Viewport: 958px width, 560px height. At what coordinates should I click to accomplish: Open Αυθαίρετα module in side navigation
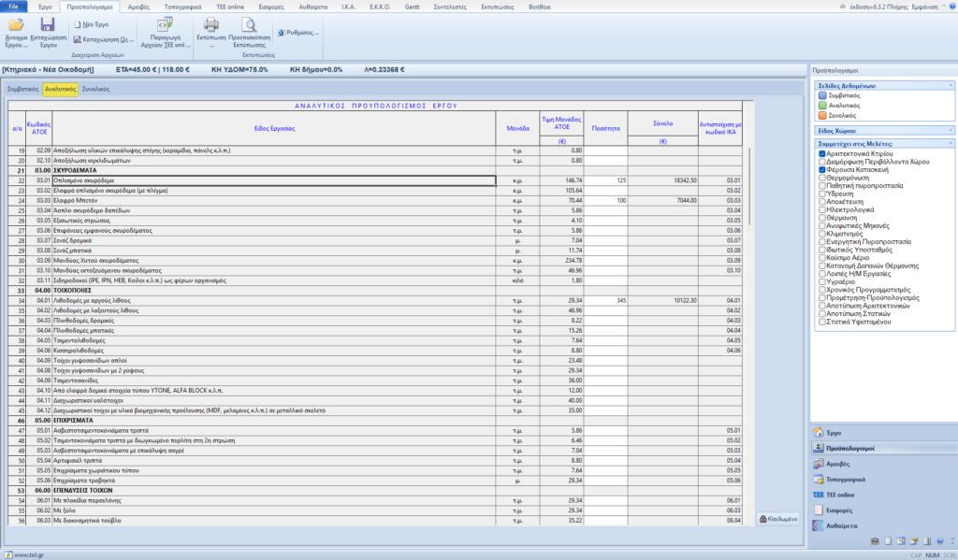(x=842, y=526)
